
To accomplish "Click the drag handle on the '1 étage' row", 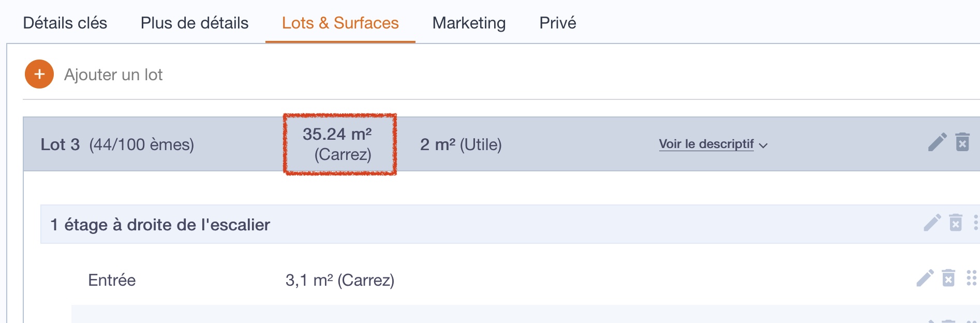I will point(975,223).
